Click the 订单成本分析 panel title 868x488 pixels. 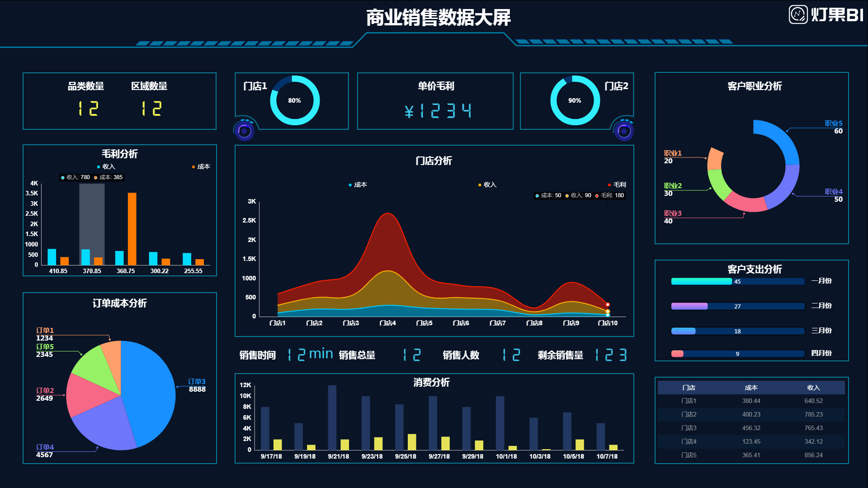120,303
